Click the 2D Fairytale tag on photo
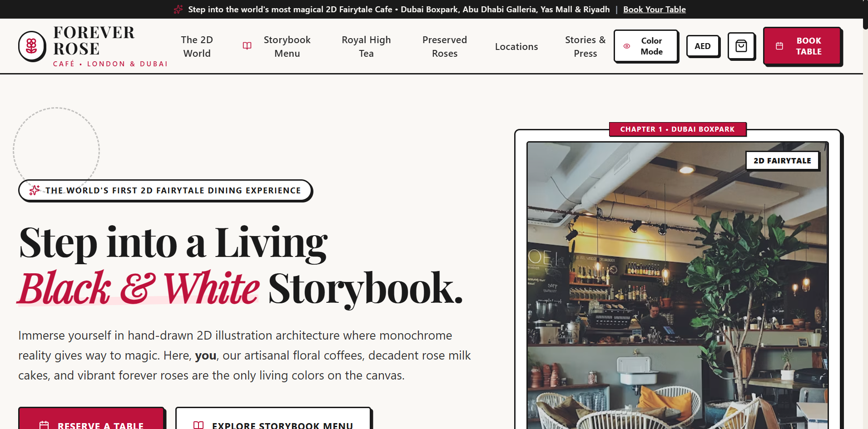Image resolution: width=868 pixels, height=429 pixels. [x=782, y=160]
